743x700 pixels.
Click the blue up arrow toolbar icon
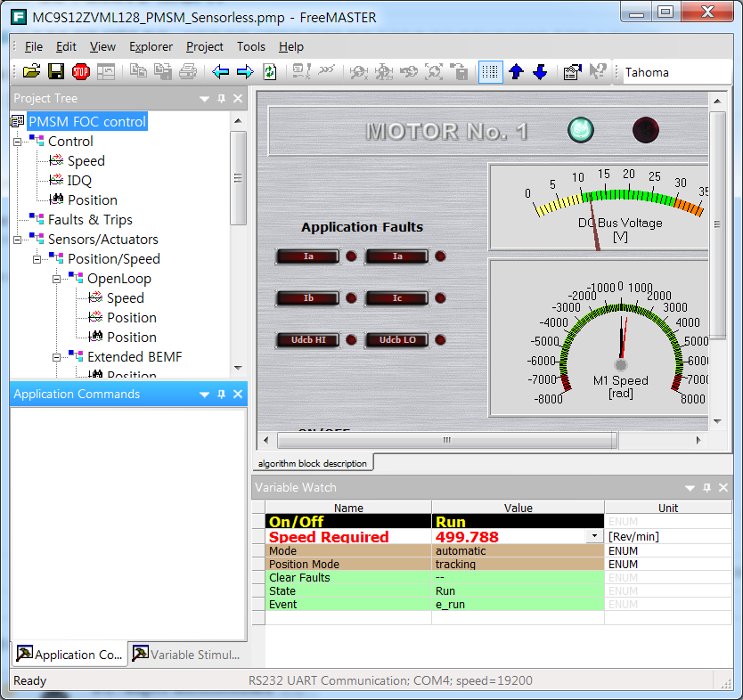coord(516,72)
